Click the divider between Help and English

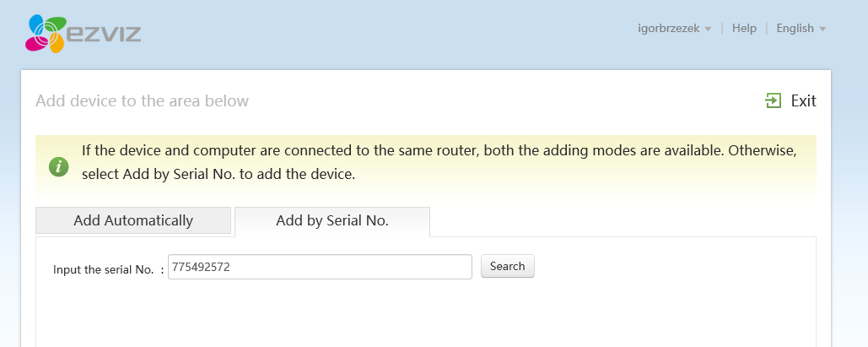(x=767, y=28)
